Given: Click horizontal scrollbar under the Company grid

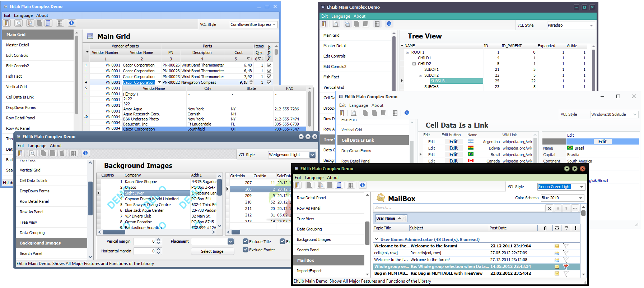Looking at the screenshot, I should (157, 232).
